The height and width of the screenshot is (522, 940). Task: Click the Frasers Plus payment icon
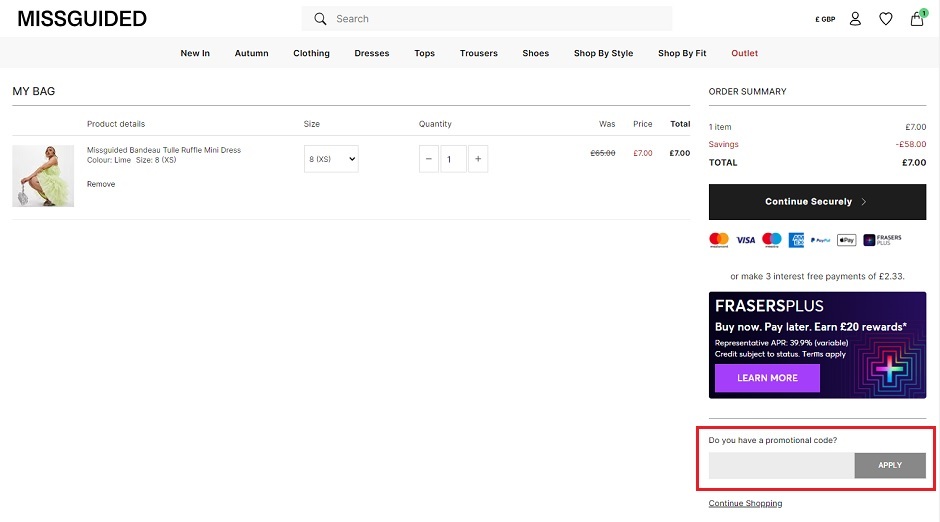882,240
